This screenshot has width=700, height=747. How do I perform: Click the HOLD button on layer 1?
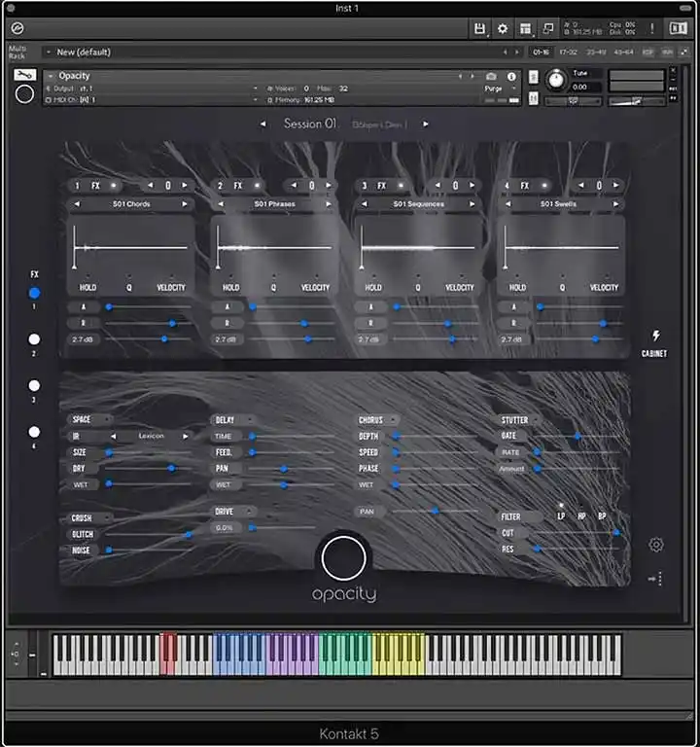coord(87,287)
